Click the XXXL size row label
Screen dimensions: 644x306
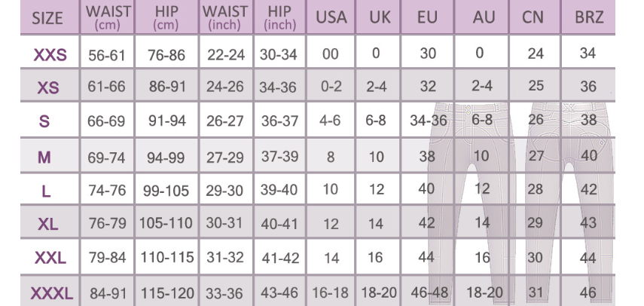tap(51, 294)
